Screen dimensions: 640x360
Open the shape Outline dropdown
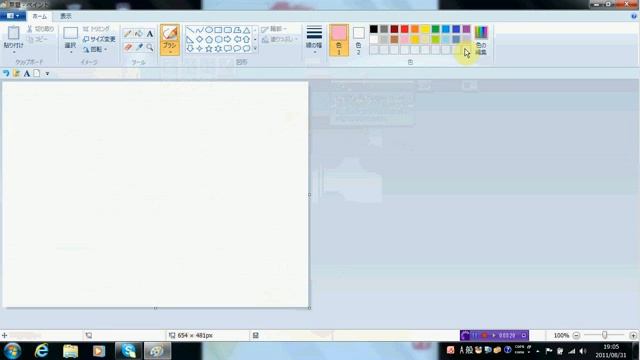(x=274, y=29)
